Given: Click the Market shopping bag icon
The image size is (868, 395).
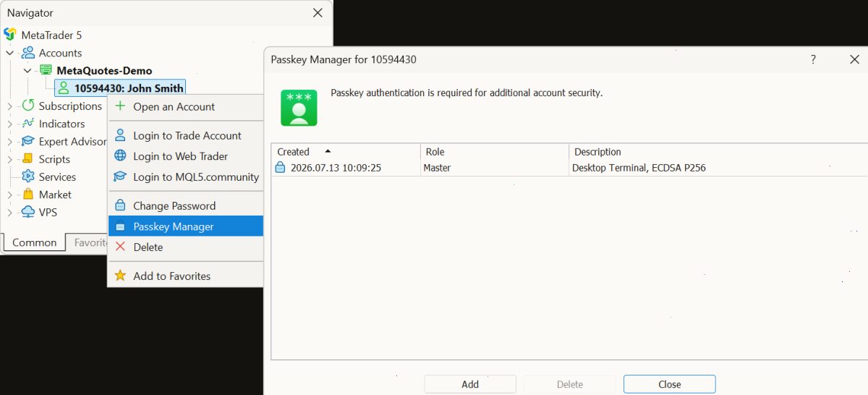Looking at the screenshot, I should [28, 195].
